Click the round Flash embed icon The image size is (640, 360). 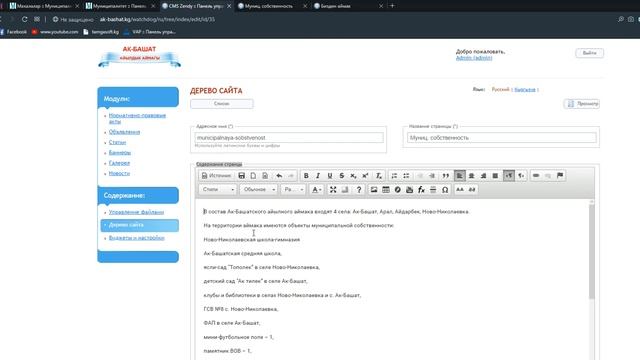tap(398, 190)
